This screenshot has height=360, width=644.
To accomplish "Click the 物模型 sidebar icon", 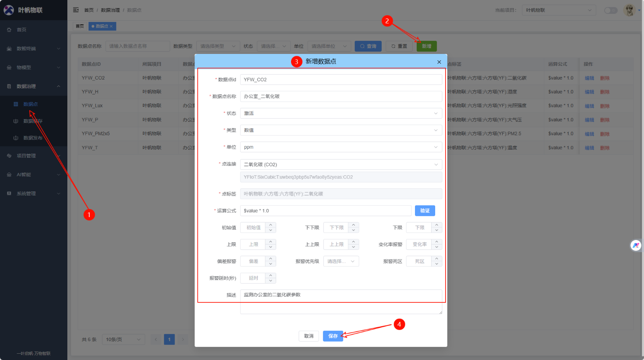I will (x=9, y=67).
